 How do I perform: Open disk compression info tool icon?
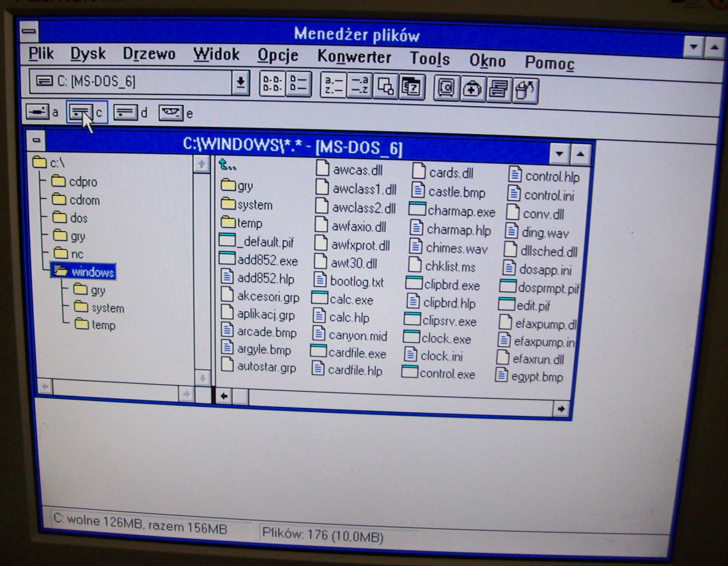[x=499, y=90]
